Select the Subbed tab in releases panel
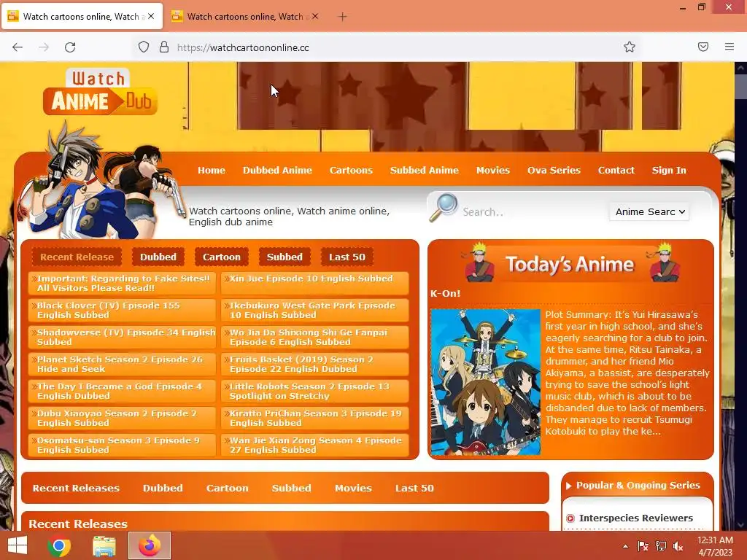The height and width of the screenshot is (560, 747). pos(285,257)
